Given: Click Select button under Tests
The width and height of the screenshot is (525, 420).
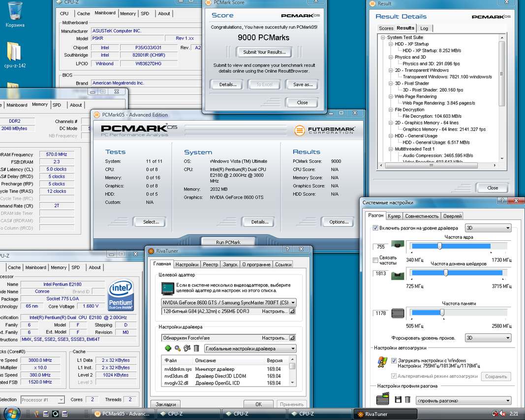Looking at the screenshot, I should click(151, 222).
